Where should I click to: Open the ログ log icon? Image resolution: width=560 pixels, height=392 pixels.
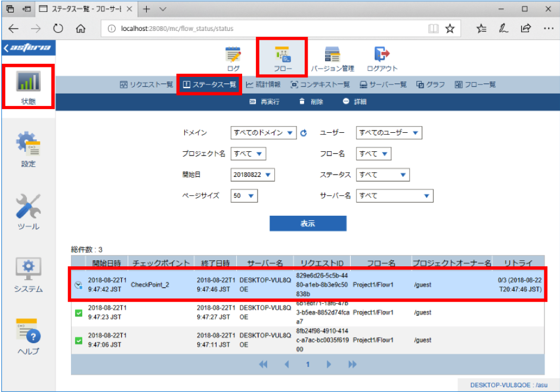click(233, 59)
